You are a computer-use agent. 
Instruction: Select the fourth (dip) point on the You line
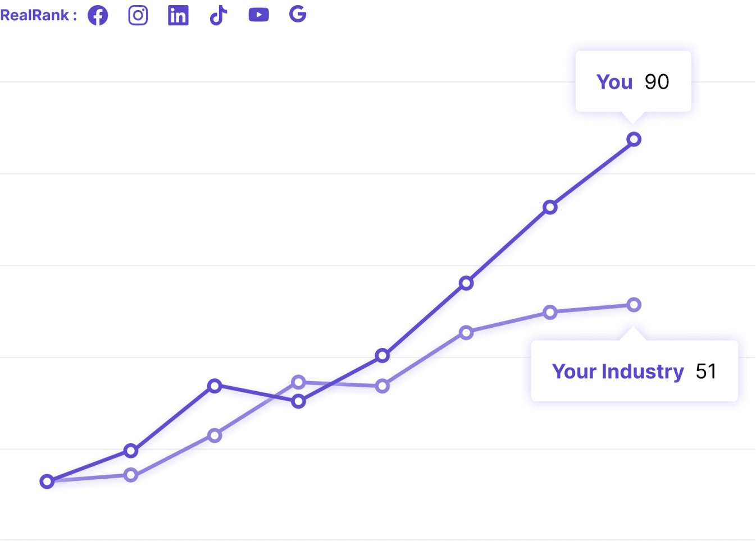click(x=299, y=401)
